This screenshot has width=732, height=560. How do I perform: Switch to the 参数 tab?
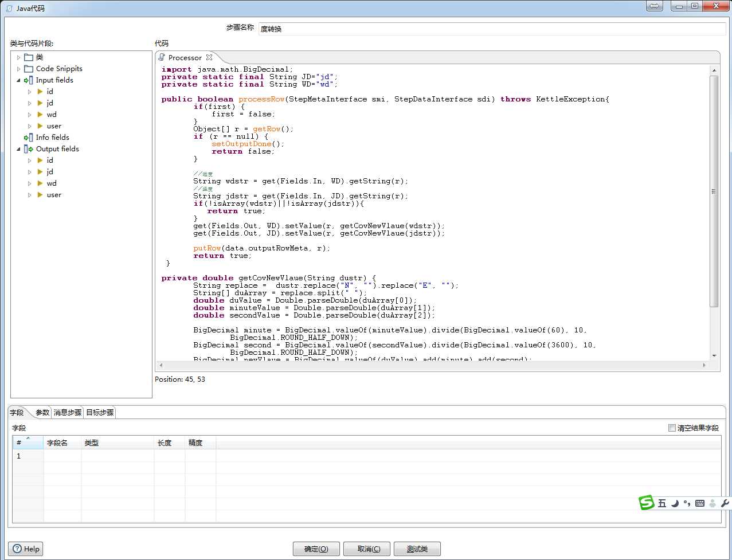tap(42, 413)
